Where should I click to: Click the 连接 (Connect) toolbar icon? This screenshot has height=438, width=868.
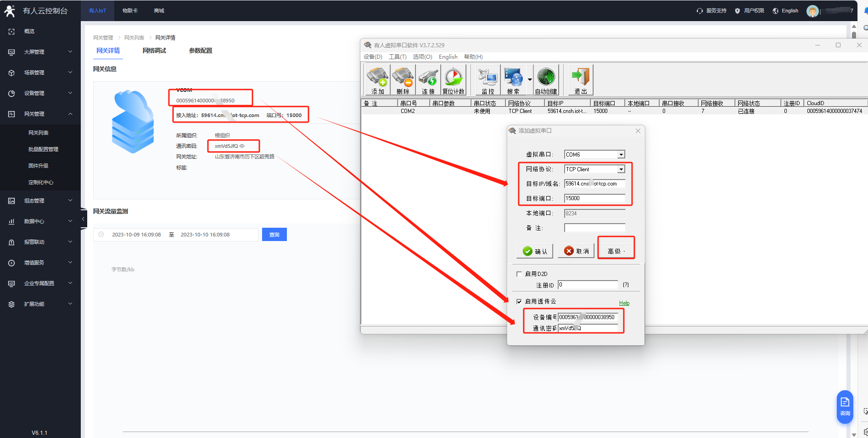click(x=428, y=80)
